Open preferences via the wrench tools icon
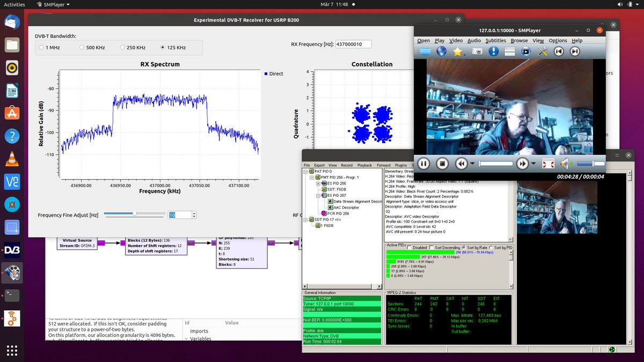This screenshot has height=362, width=644. click(x=542, y=51)
